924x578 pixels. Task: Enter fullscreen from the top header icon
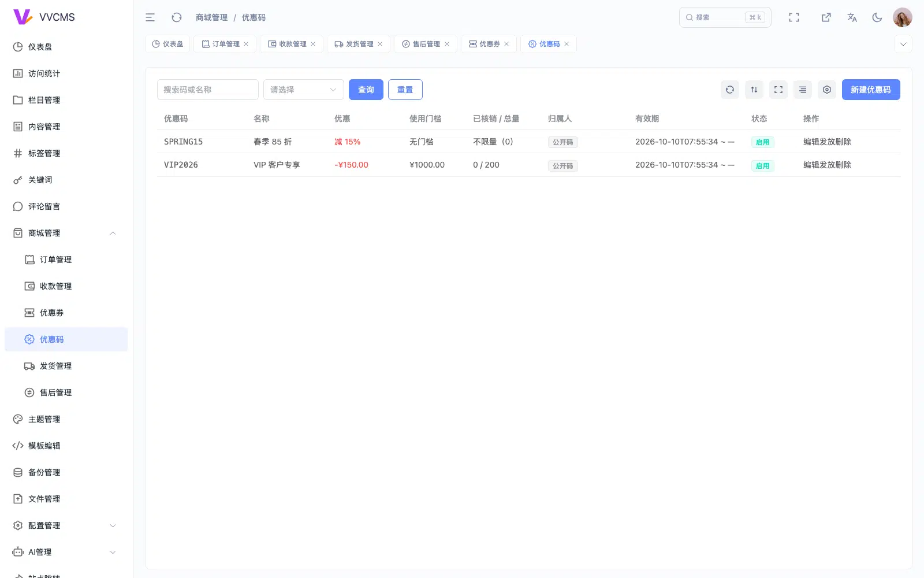click(x=794, y=17)
